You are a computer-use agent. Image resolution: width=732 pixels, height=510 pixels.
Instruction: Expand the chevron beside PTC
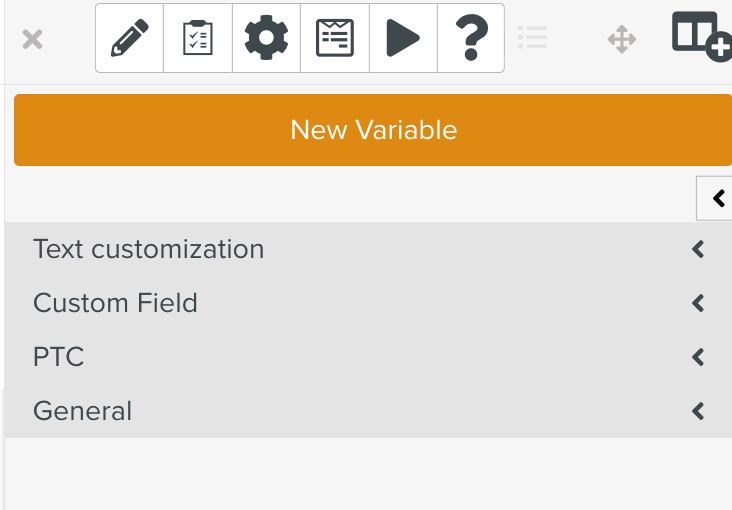coord(699,357)
